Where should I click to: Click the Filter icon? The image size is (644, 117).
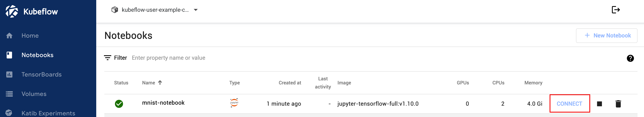107,58
